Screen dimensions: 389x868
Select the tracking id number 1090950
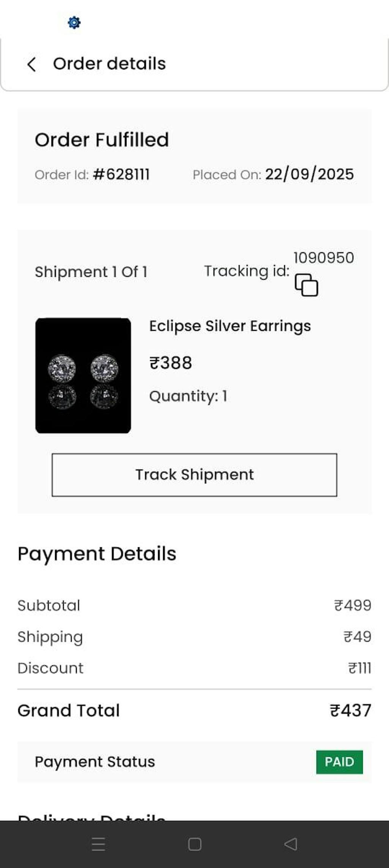[x=323, y=258]
